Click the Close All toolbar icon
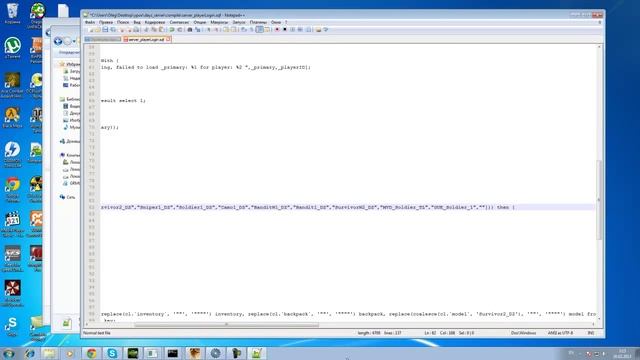Viewport: 640px width, 360px height. tap(129, 29)
